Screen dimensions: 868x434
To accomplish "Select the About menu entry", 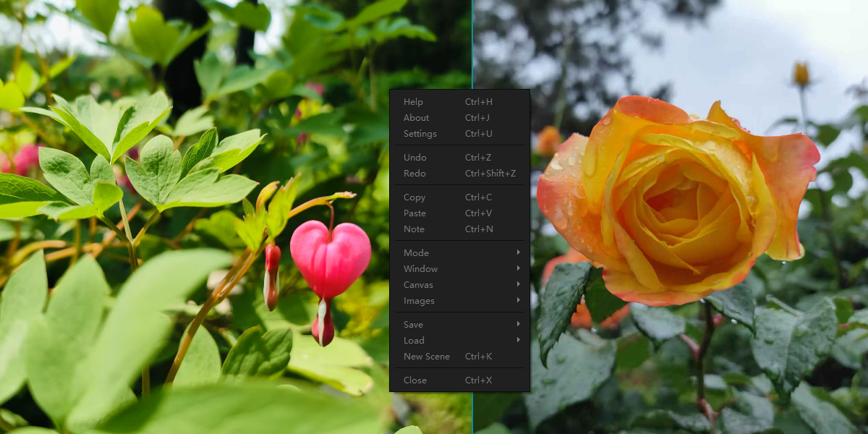I will (417, 118).
